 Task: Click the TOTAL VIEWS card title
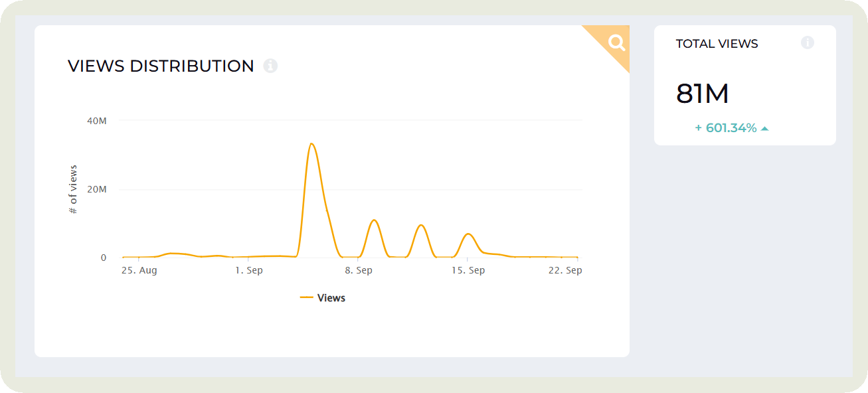pyautogui.click(x=717, y=44)
